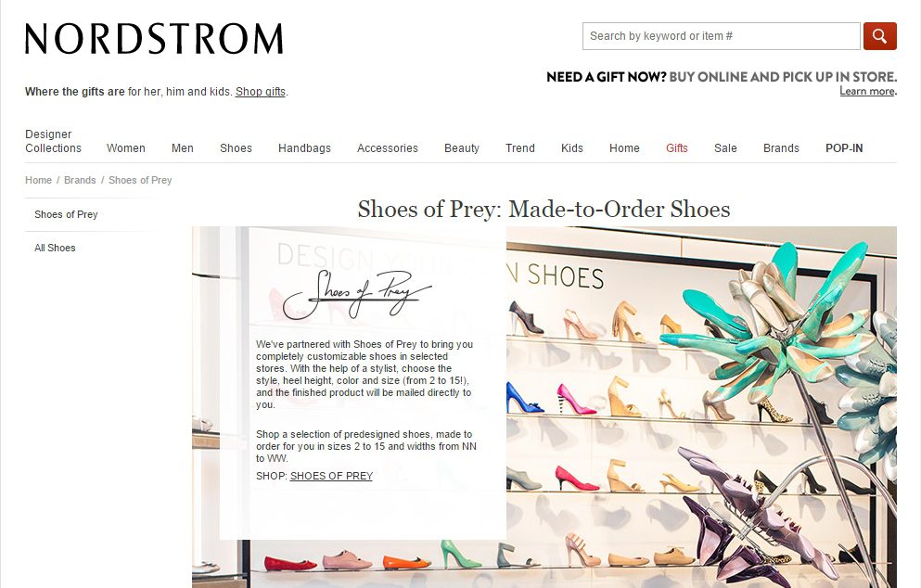Select All Shoes in sidebar
921x588 pixels.
(55, 248)
